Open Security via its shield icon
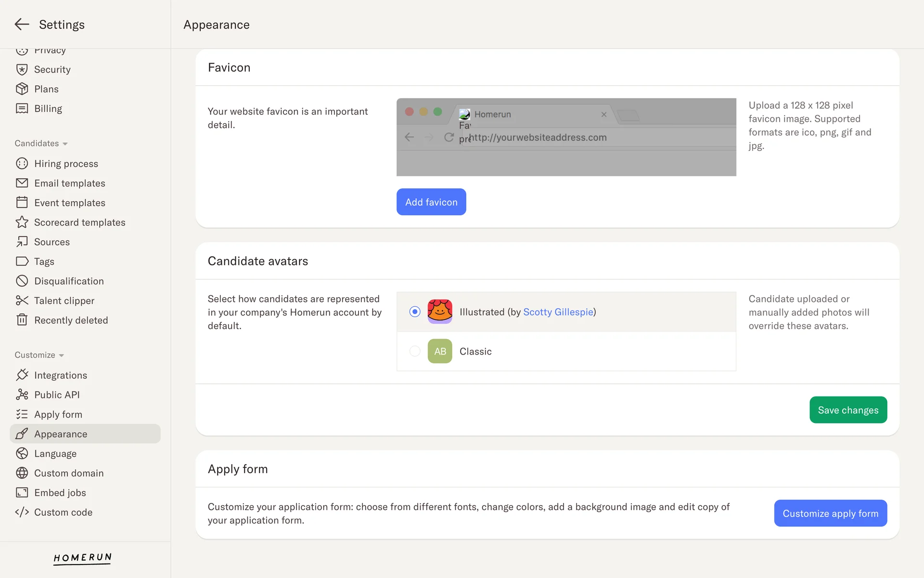Viewport: 924px width, 578px height. tap(22, 69)
